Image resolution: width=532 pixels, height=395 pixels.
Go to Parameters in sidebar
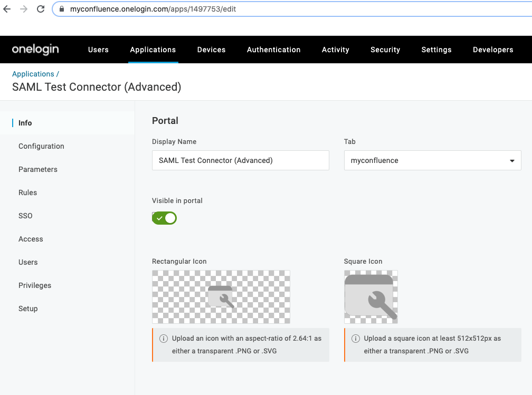pos(38,169)
